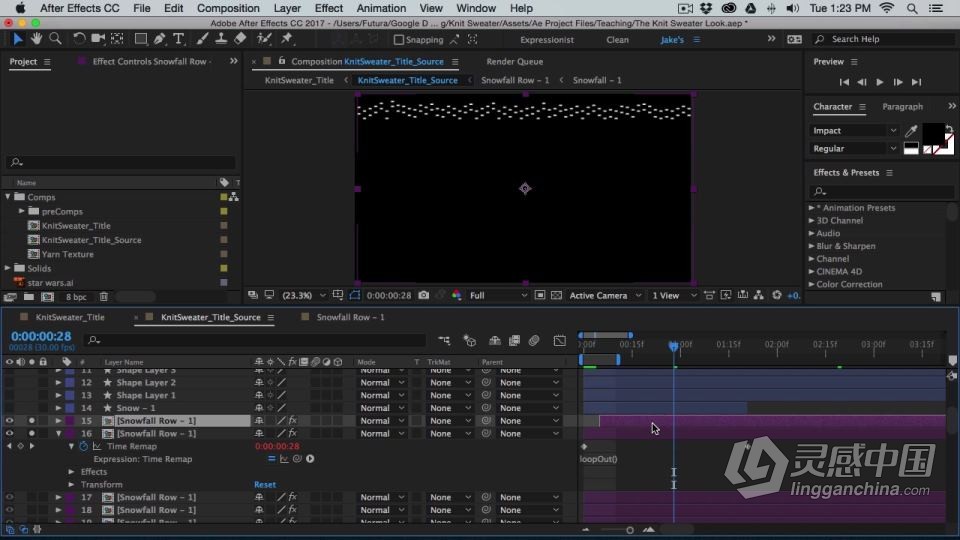Toggle solo switch on layer 15
The image size is (960, 540).
point(31,421)
